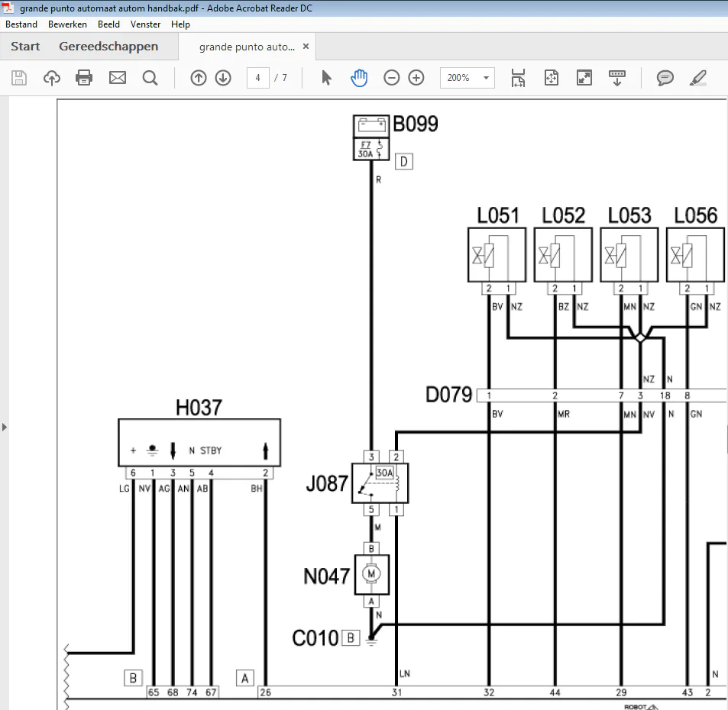Zoom in with plus button
728x710 pixels.
coord(416,78)
